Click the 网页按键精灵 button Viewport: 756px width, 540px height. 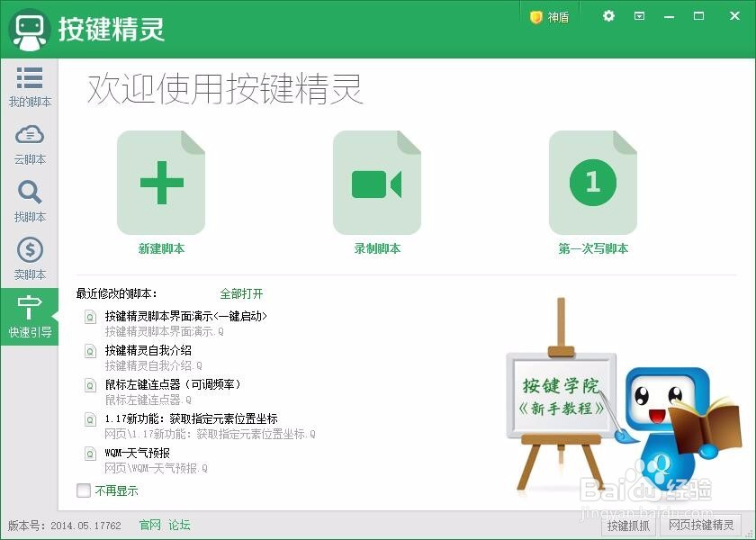click(701, 526)
